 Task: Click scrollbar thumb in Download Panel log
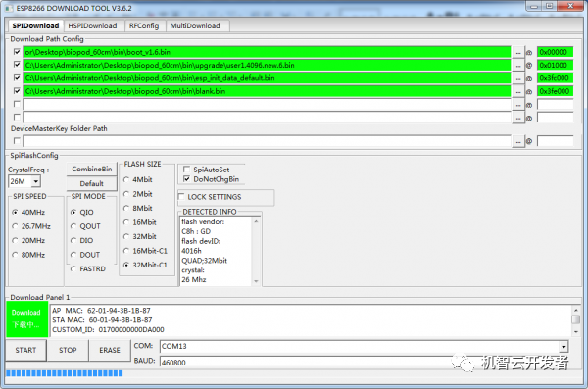[575, 319]
